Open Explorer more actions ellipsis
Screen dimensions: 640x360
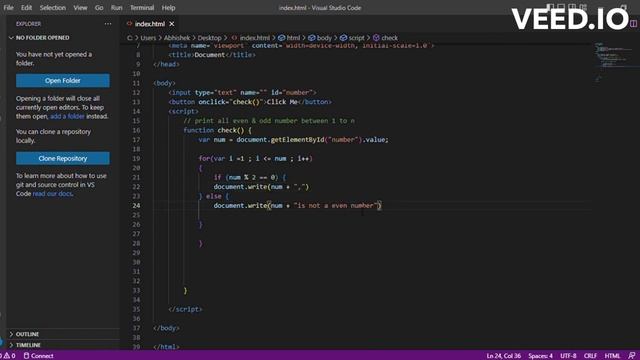(x=108, y=24)
